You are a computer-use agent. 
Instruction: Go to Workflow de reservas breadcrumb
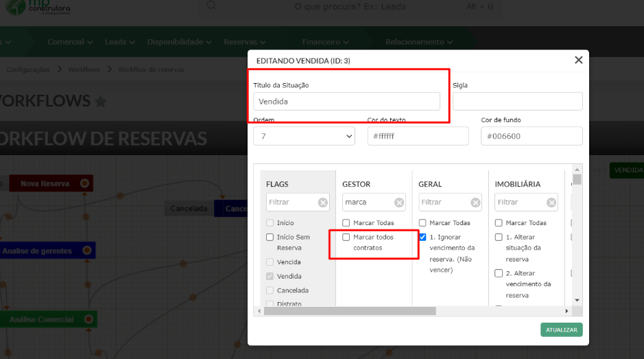click(151, 69)
